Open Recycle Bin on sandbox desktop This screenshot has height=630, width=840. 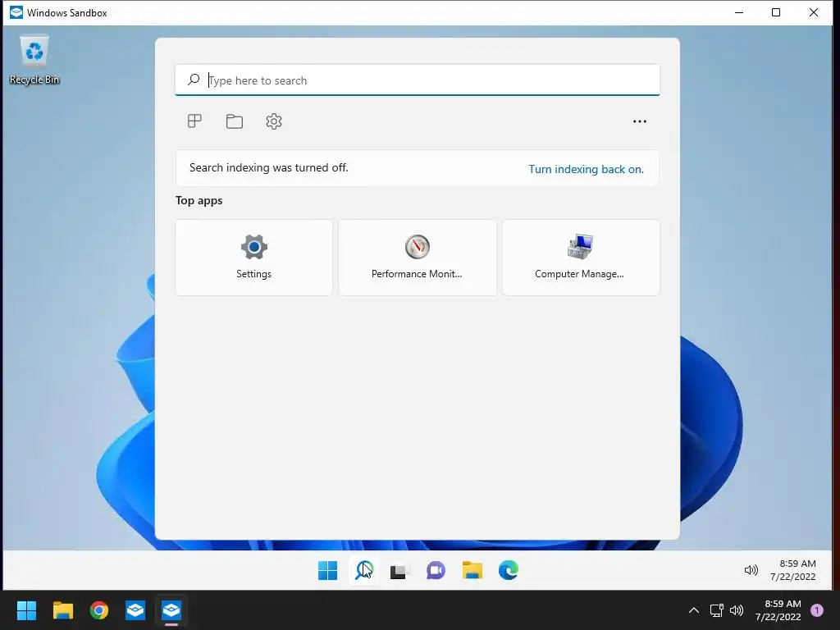pyautogui.click(x=34, y=60)
